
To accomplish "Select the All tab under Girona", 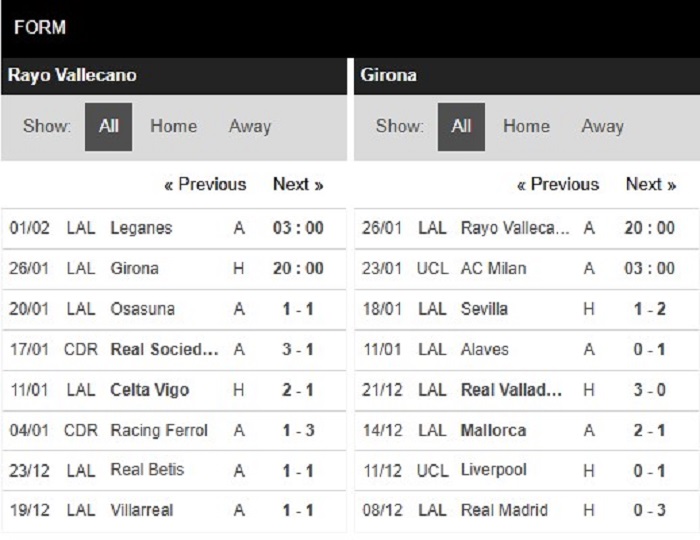I will point(461,127).
